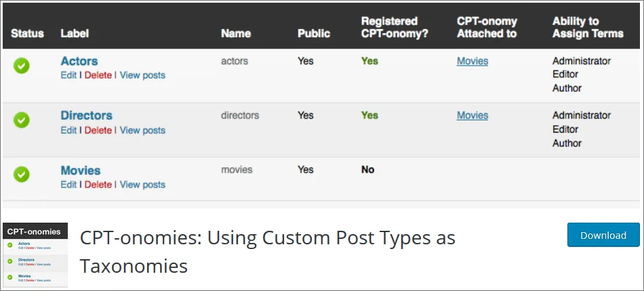Click the green status checkmark for Movies
644x291 pixels.
[x=22, y=174]
